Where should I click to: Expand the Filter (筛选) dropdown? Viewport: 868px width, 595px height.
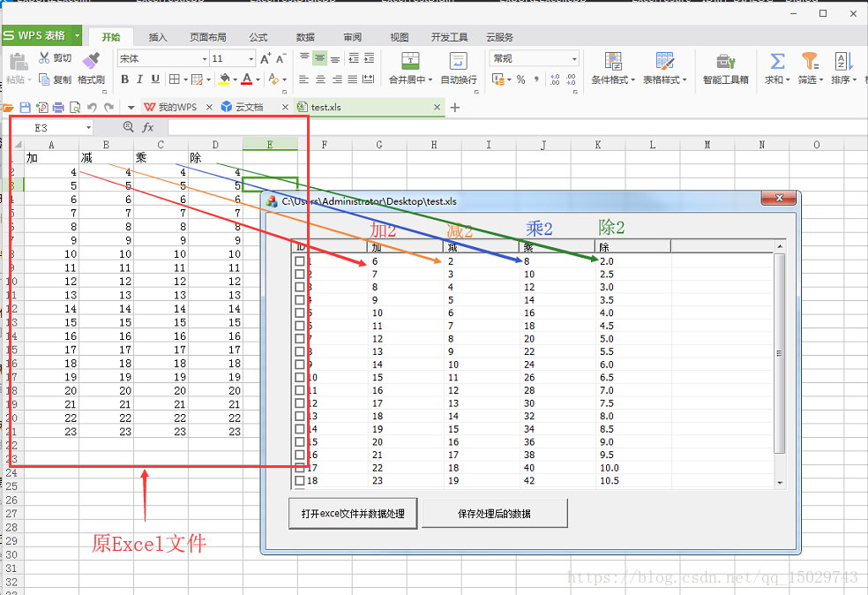click(820, 79)
